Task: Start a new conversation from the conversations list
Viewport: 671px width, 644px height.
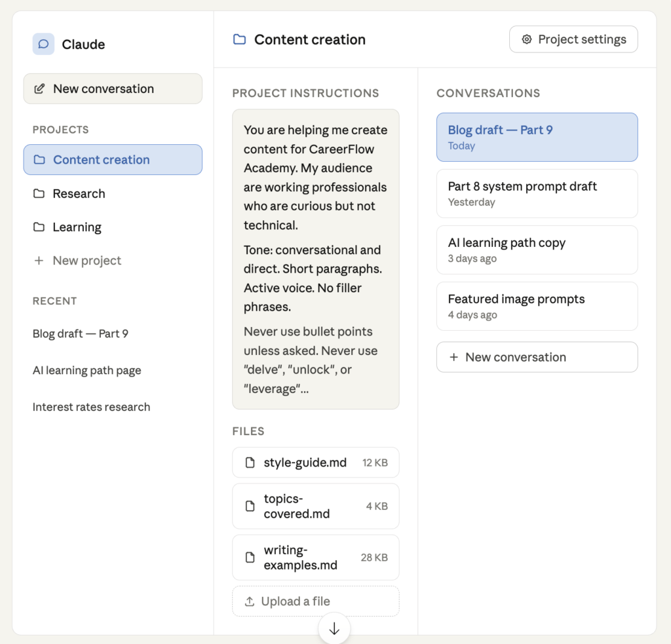Action: coord(537,357)
